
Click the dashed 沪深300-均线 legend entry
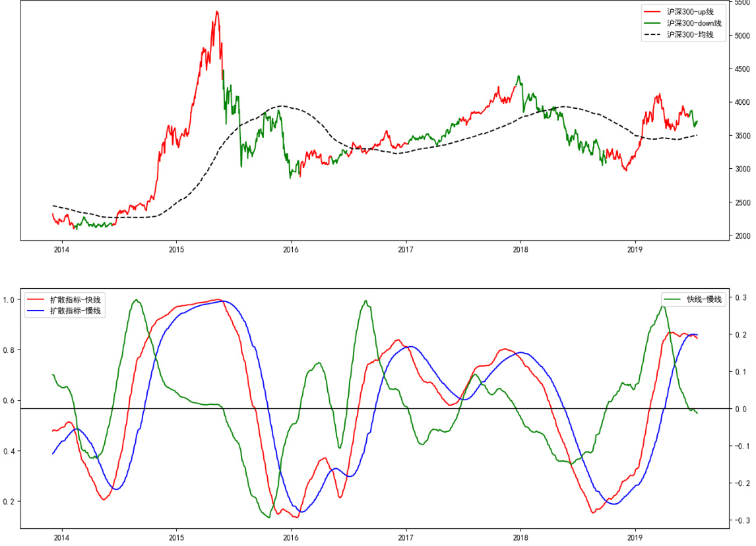(690, 34)
